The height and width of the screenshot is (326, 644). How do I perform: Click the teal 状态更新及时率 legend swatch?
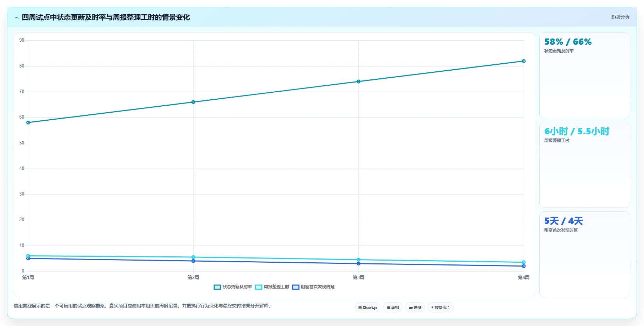click(217, 287)
